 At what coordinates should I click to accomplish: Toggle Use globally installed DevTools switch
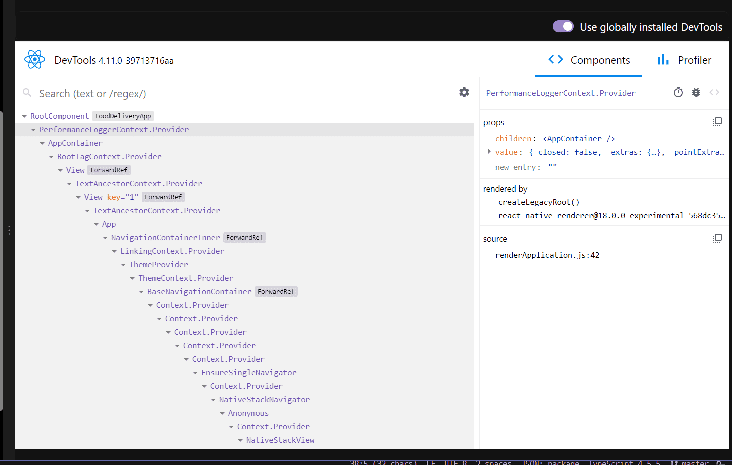563,27
